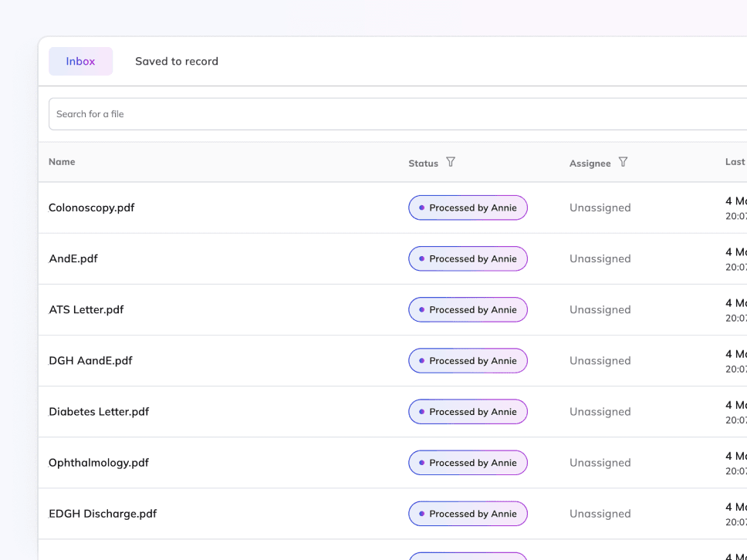Click Unassigned assignee for EDGH Discharge.pdf

[x=600, y=513]
